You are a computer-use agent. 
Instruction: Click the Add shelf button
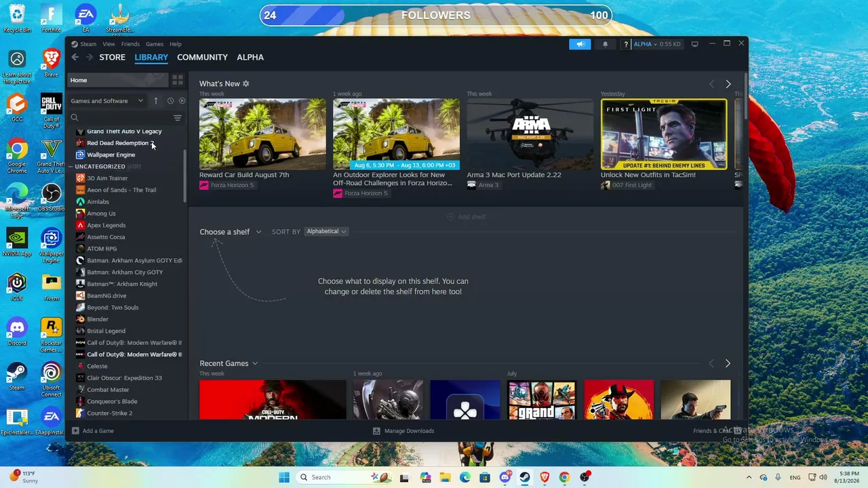tap(467, 217)
